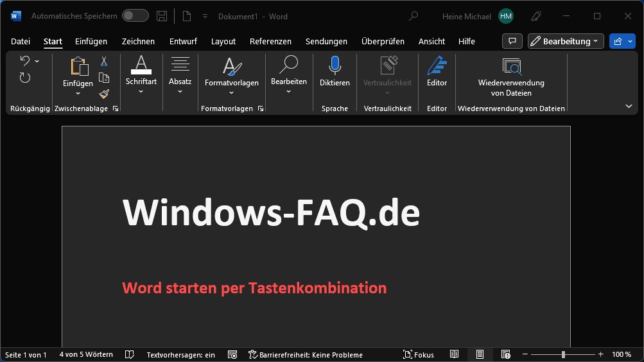Open the Editor proofing button
The image size is (644, 362).
point(437,73)
